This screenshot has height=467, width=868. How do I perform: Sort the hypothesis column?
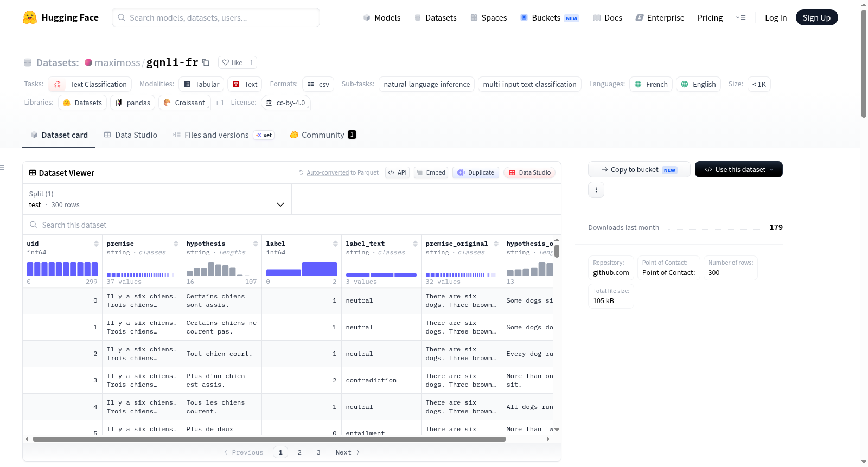pyautogui.click(x=256, y=244)
